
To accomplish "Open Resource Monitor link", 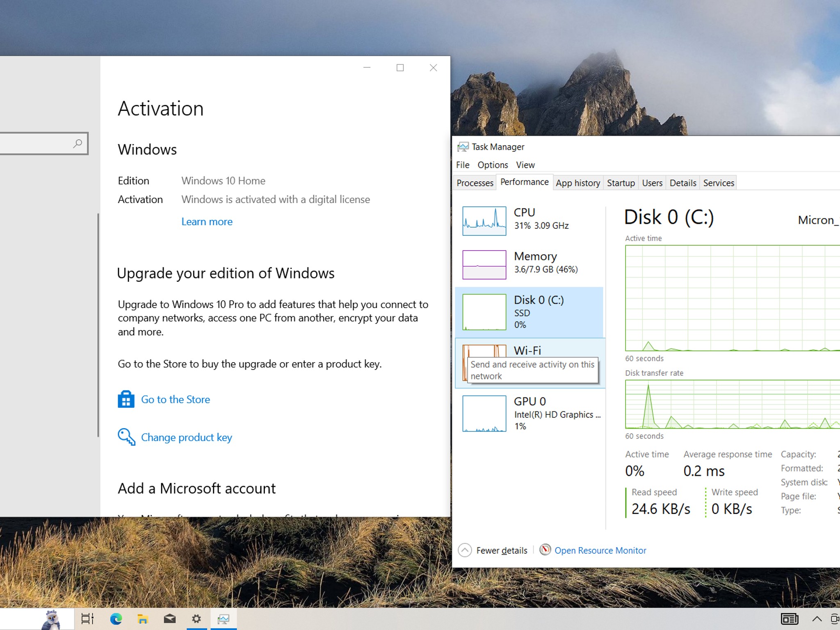I will tap(600, 550).
